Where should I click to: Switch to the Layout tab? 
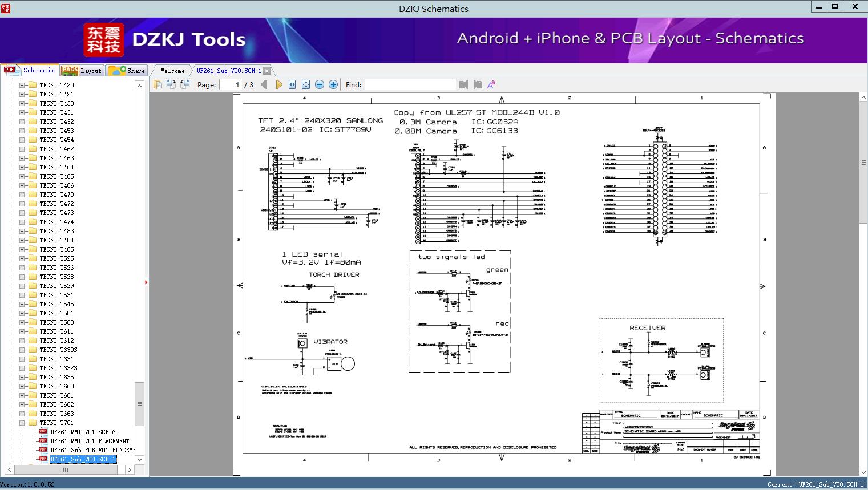pyautogui.click(x=82, y=70)
